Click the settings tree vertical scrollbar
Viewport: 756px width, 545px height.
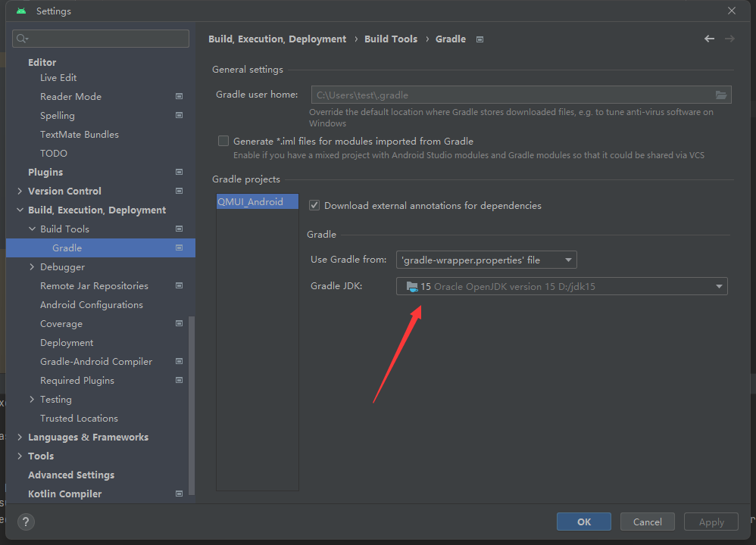[x=192, y=405]
